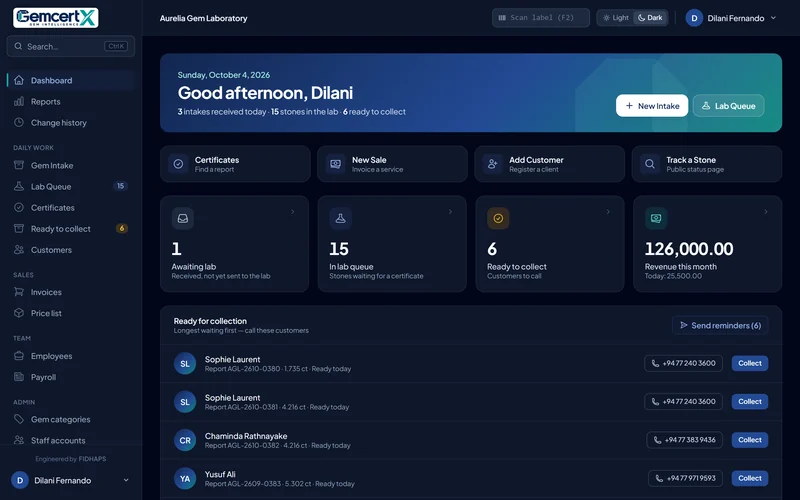Image resolution: width=800 pixels, height=500 pixels.
Task: Click the Price list cube icon
Action: point(19,313)
